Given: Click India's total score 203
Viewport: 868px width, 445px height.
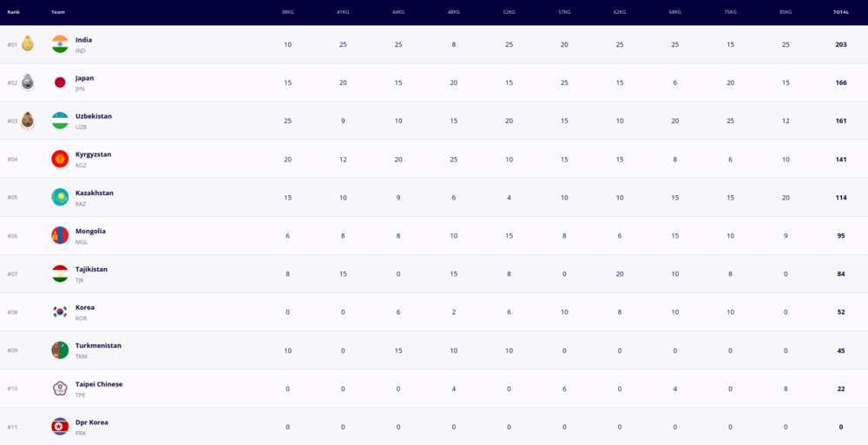Looking at the screenshot, I should [x=841, y=44].
